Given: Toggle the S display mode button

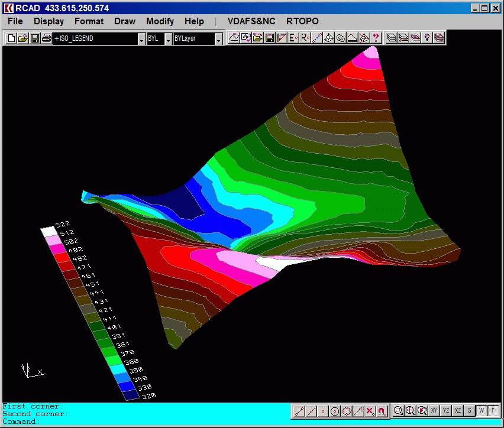Looking at the screenshot, I should (470, 410).
